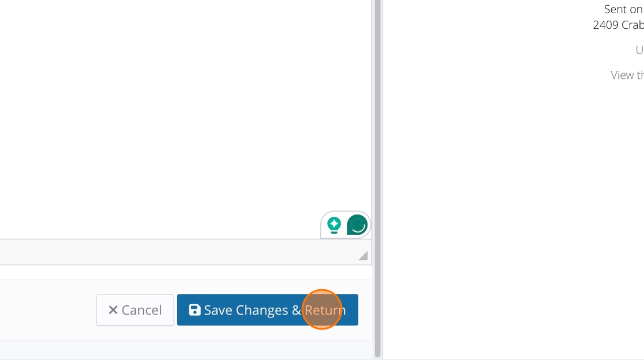This screenshot has height=360, width=644.
Task: Click the green Grammarly circle icon
Action: (x=357, y=225)
